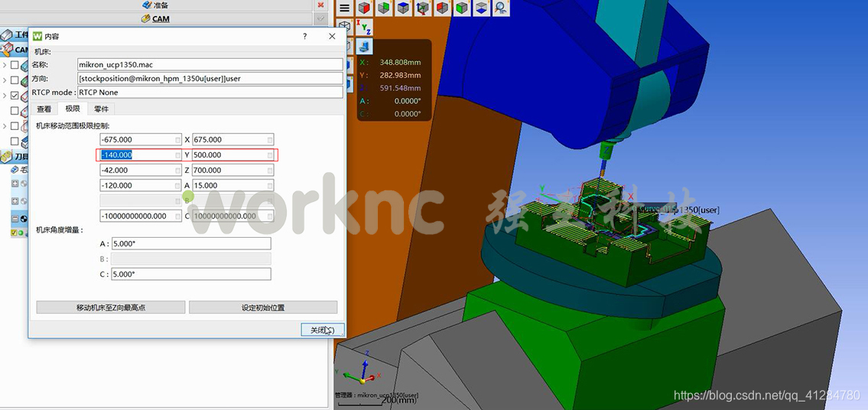Click the small icon inside X minimum field
The image size is (868, 410).
click(177, 140)
